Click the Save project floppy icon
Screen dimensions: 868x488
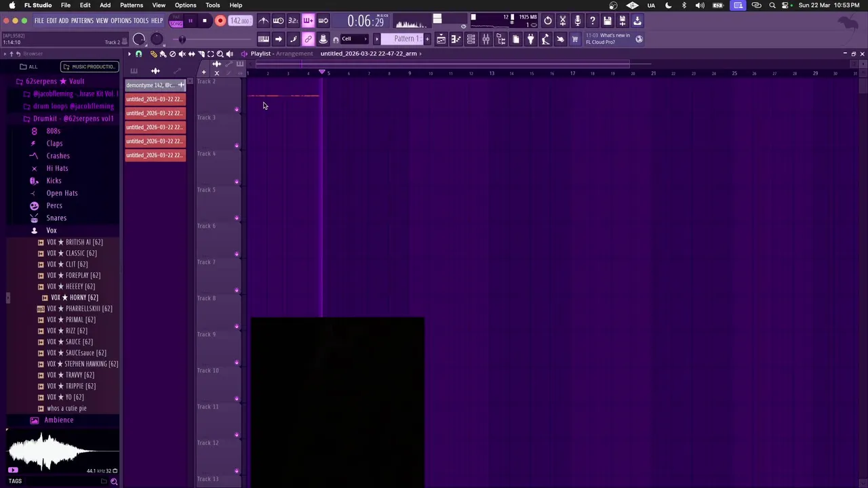(x=608, y=21)
